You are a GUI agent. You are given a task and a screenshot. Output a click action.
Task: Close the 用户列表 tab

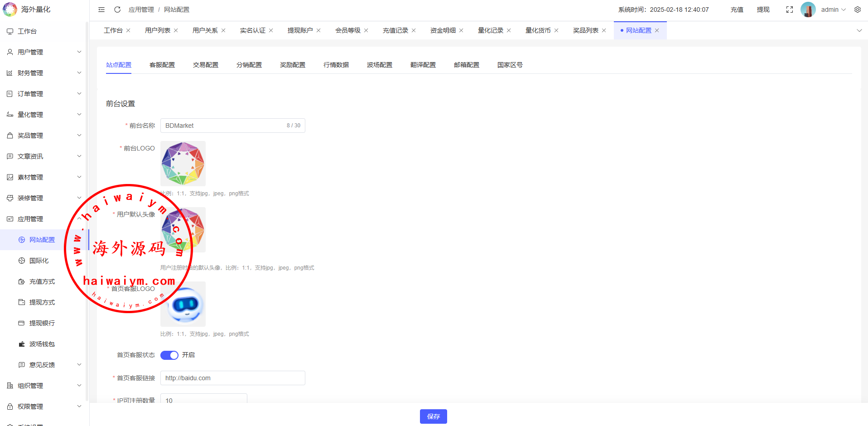176,30
